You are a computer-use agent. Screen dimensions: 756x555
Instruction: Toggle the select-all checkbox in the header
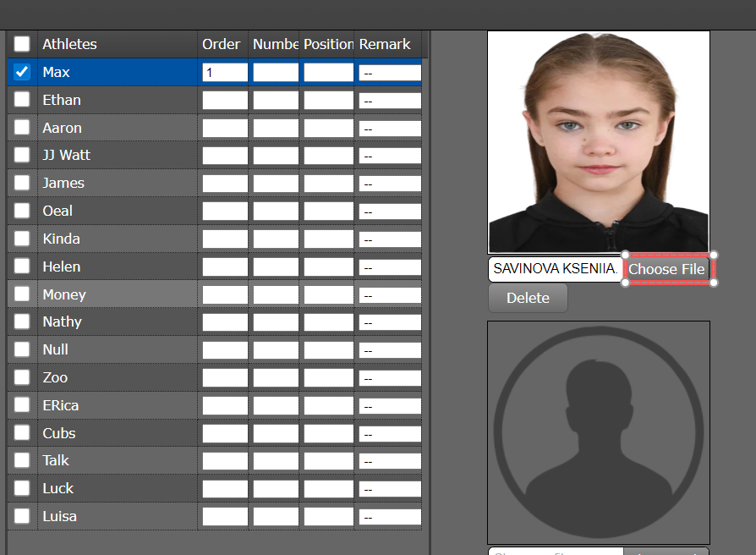[x=22, y=44]
